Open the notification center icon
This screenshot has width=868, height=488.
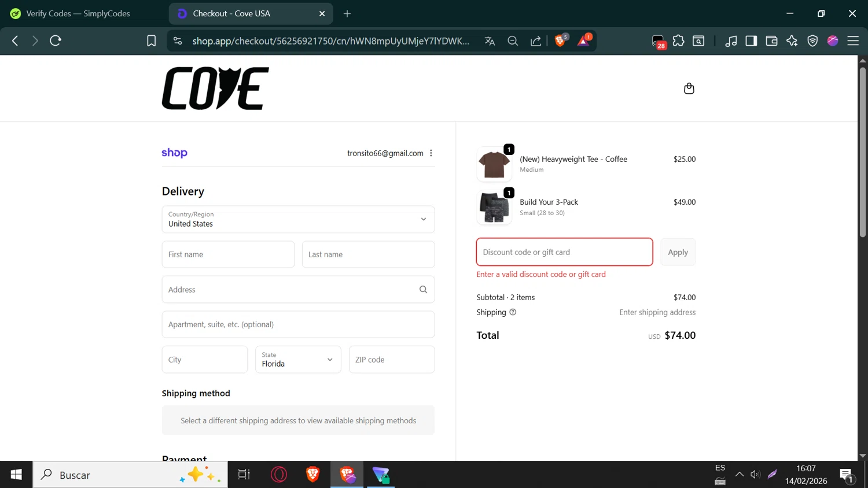click(847, 475)
